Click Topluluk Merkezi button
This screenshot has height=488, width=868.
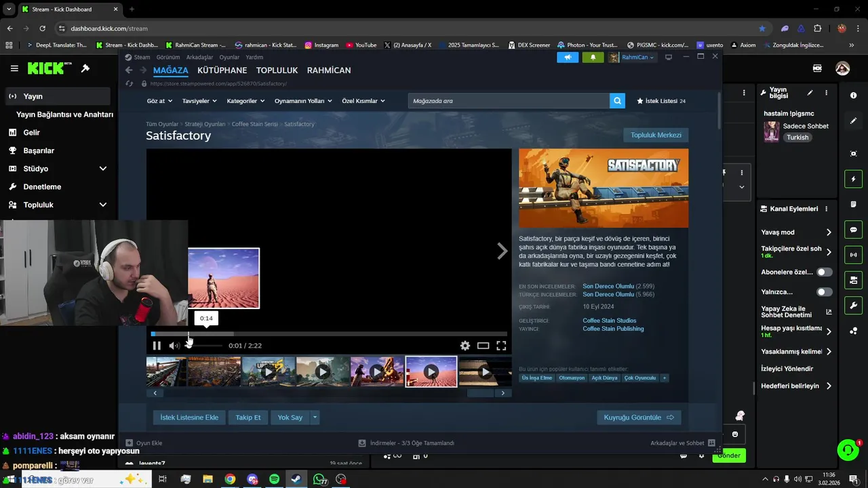tap(656, 135)
